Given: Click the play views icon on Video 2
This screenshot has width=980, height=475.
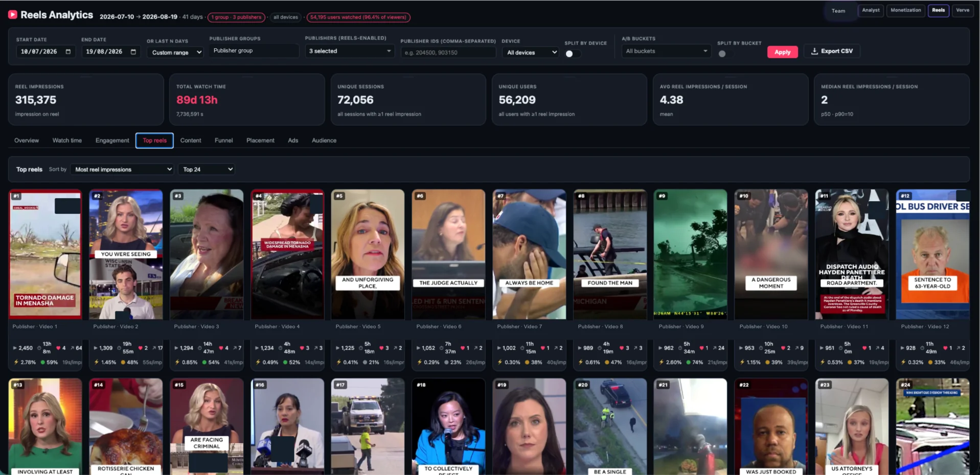Looking at the screenshot, I should point(96,348).
